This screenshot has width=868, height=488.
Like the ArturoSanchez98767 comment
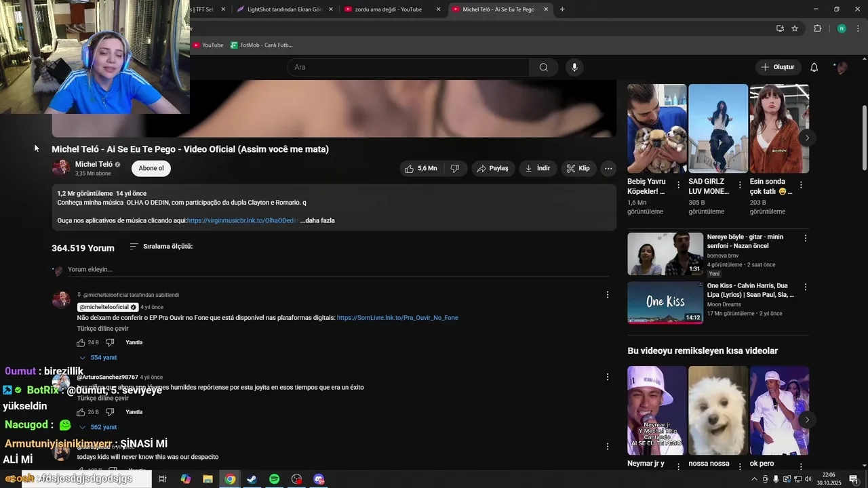(x=81, y=412)
